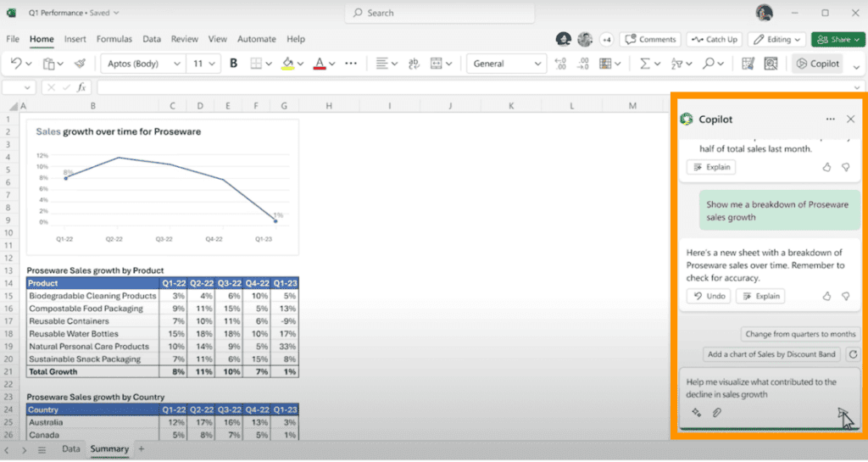Switch to the Formulas tab
Image resolution: width=868 pixels, height=462 pixels.
pyautogui.click(x=114, y=39)
